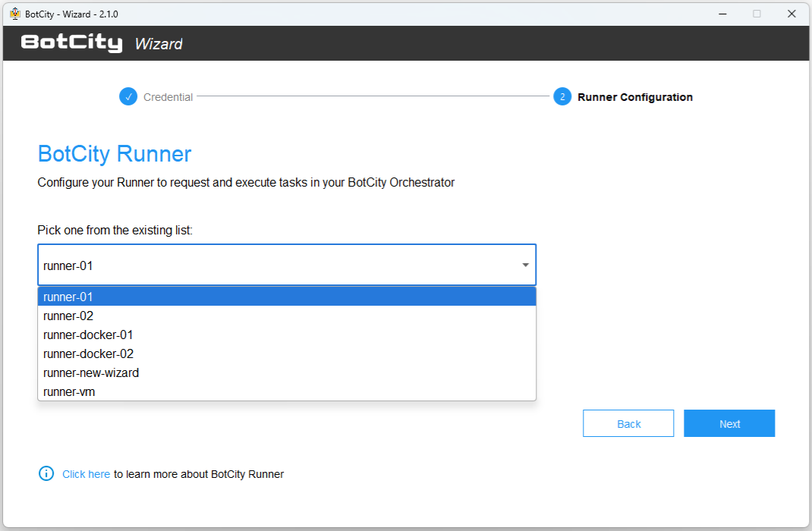Click the Credential step label
The image size is (812, 531).
(168, 97)
